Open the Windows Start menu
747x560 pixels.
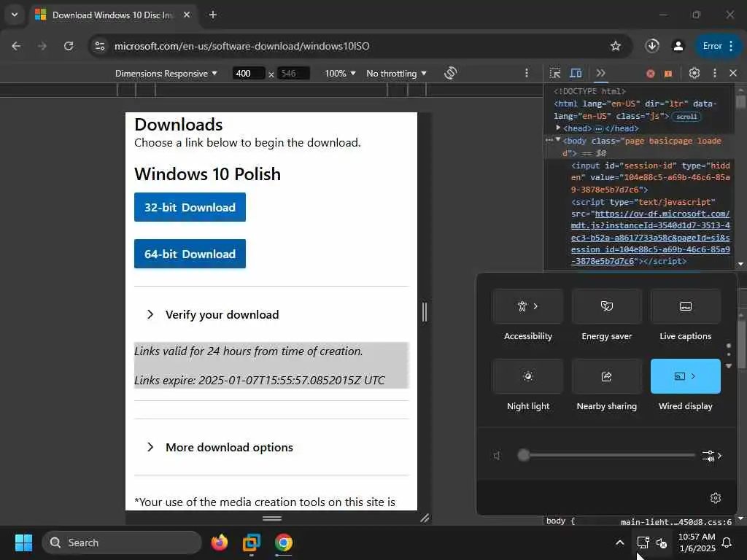point(23,542)
